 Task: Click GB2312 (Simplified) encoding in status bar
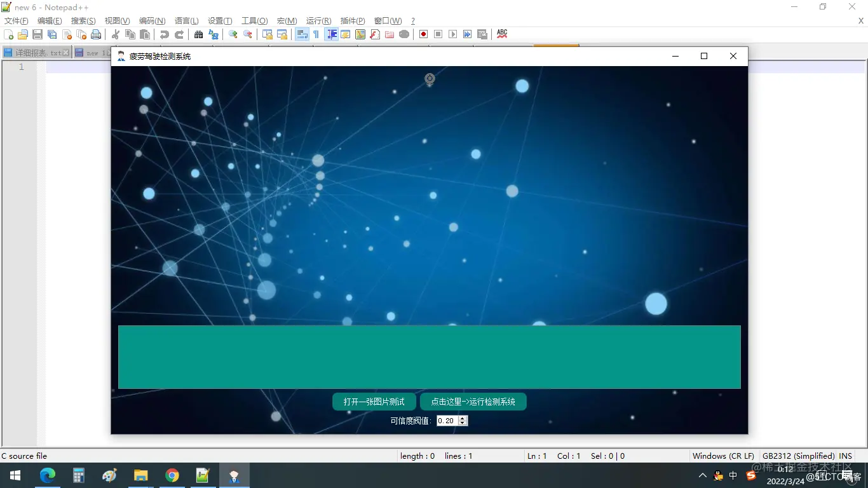tap(799, 456)
